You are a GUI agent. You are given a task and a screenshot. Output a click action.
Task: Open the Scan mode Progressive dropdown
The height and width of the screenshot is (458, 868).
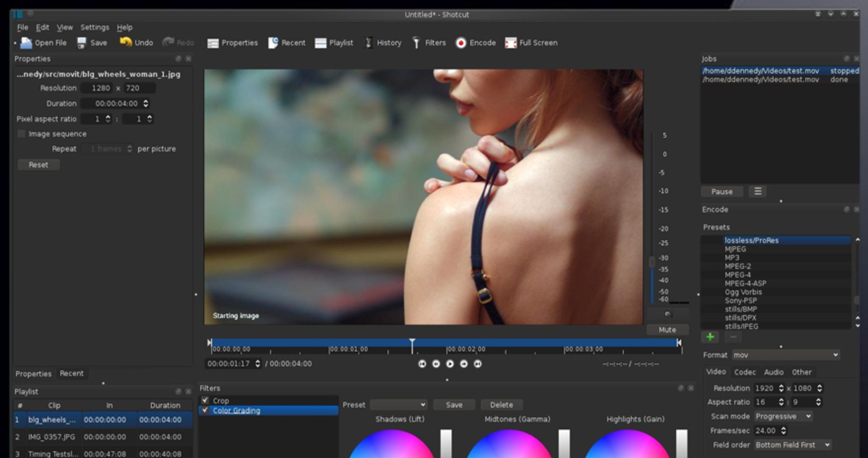tap(783, 416)
